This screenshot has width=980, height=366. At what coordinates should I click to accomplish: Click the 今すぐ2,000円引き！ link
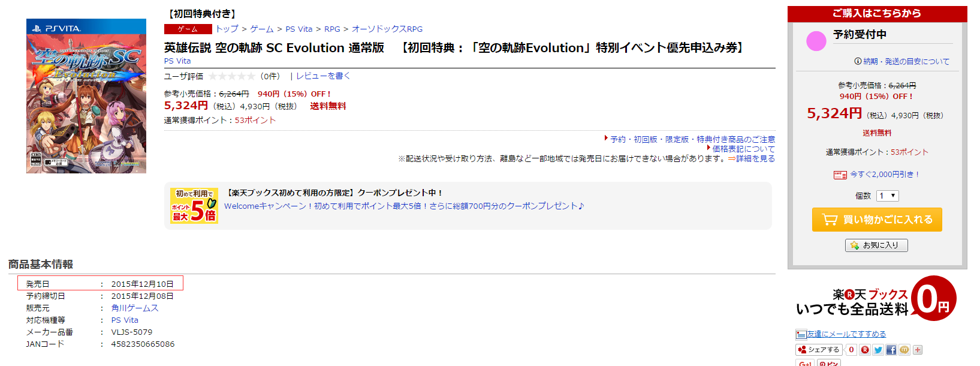[885, 175]
